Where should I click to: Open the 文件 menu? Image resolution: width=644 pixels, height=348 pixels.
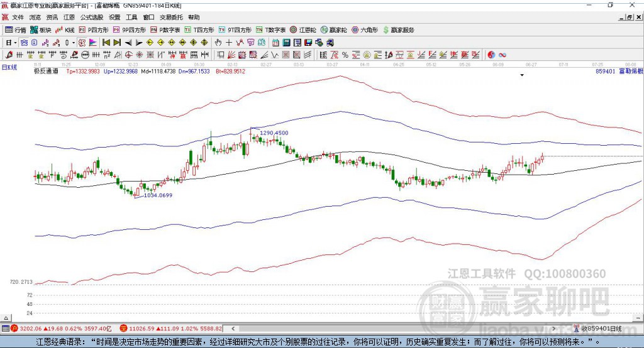pyautogui.click(x=18, y=17)
